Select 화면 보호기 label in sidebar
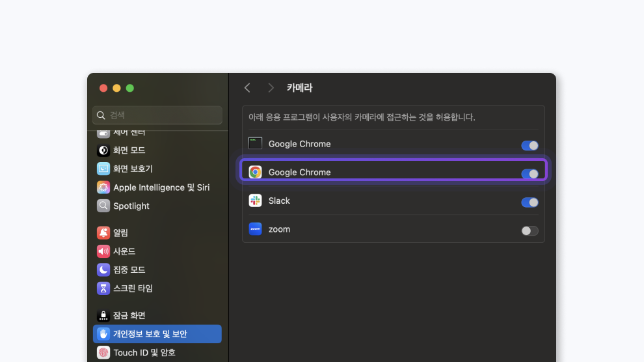This screenshot has width=644, height=362. click(133, 169)
